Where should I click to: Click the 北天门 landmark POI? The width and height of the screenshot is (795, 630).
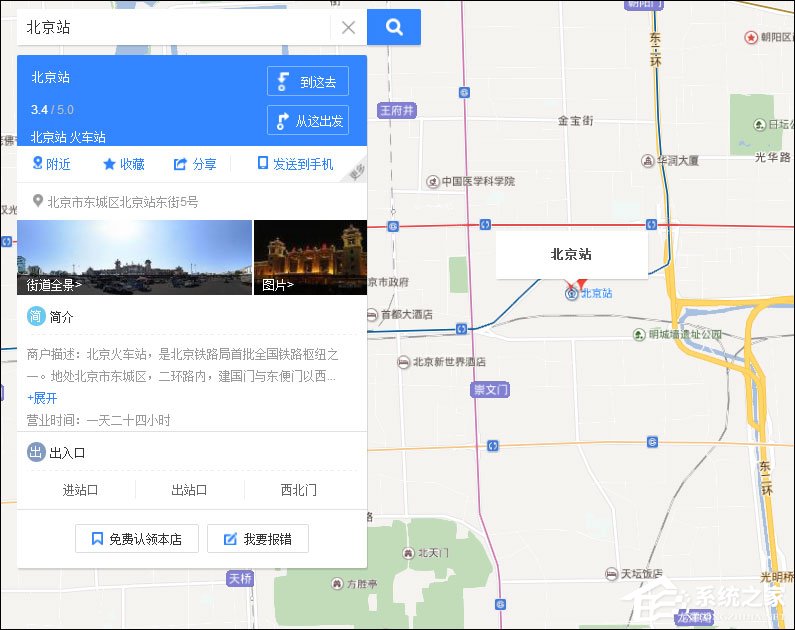(425, 552)
